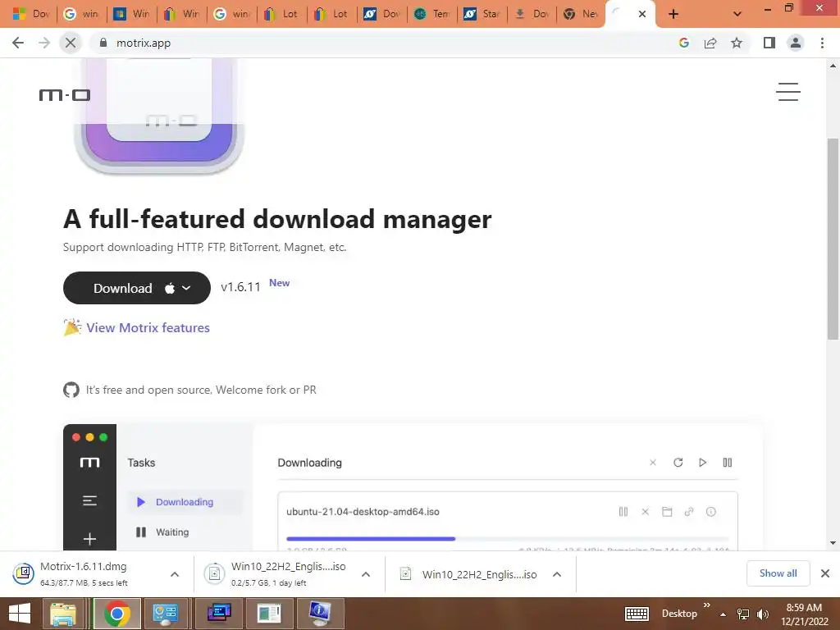
Task: Open the tab search dropdown
Action: click(737, 14)
